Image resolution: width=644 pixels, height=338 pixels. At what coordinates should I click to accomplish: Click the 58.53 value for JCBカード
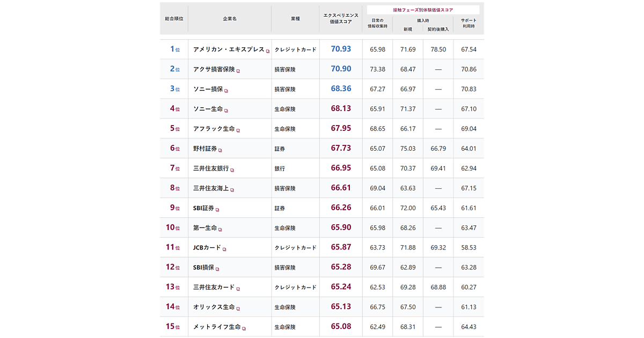click(x=469, y=248)
